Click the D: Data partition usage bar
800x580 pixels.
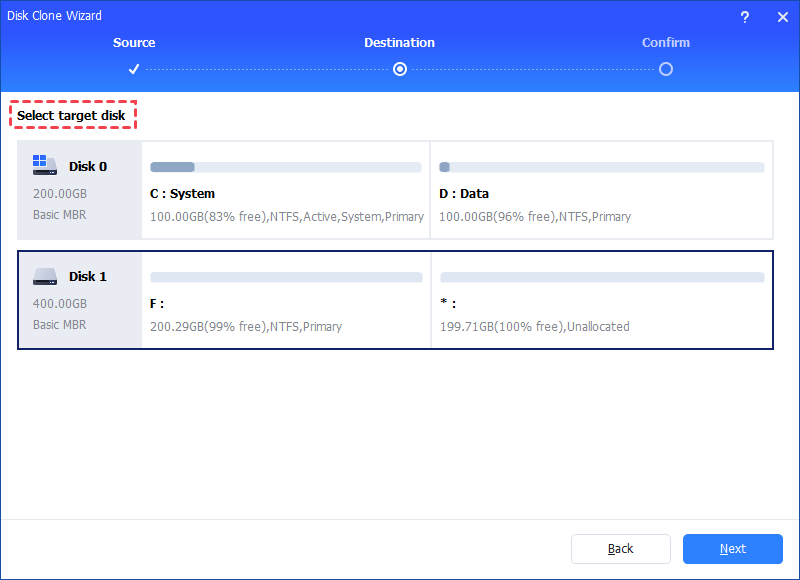pos(602,167)
